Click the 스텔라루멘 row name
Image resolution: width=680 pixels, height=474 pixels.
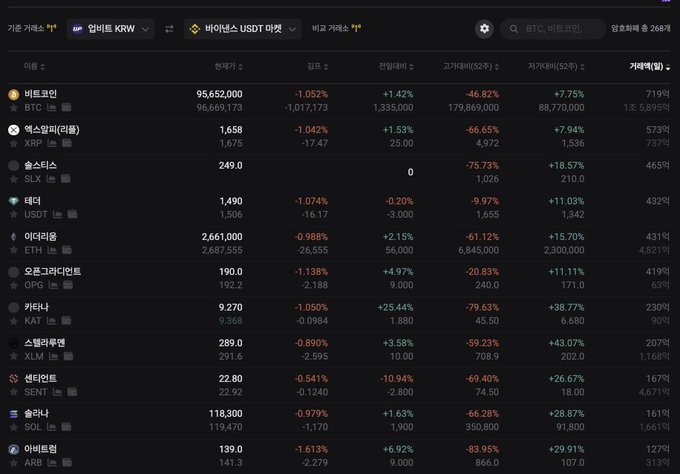tap(45, 343)
